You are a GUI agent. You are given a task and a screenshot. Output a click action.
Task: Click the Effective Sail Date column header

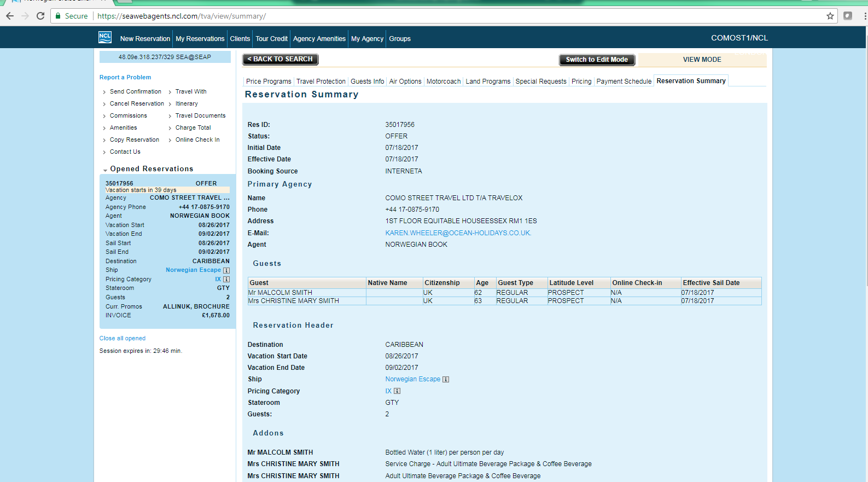click(721, 283)
